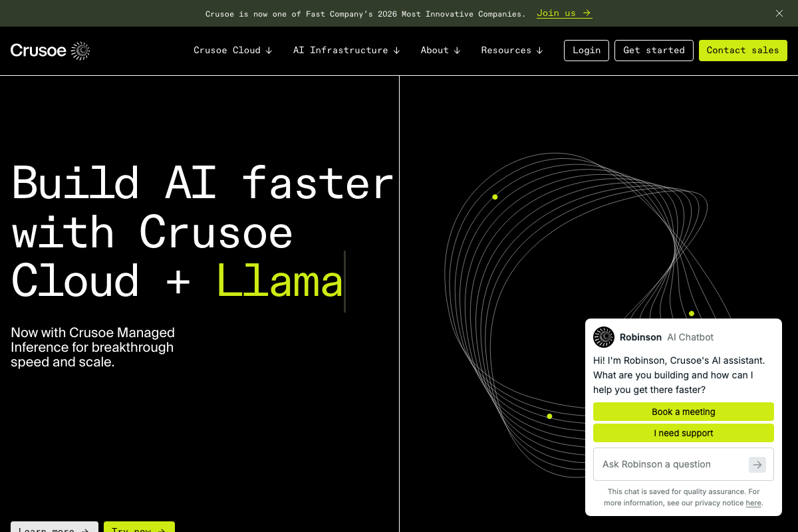Expand the About navigation menu
798x532 pixels.
pos(440,51)
